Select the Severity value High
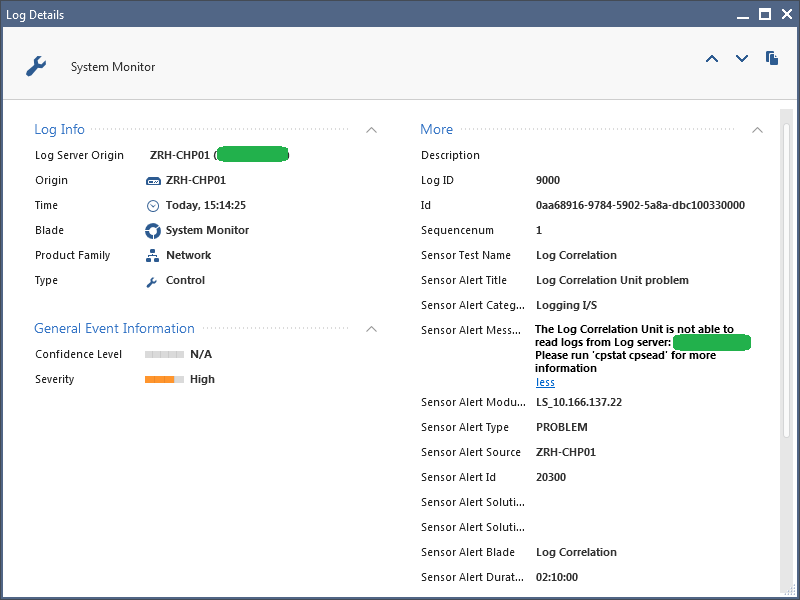 coord(203,379)
